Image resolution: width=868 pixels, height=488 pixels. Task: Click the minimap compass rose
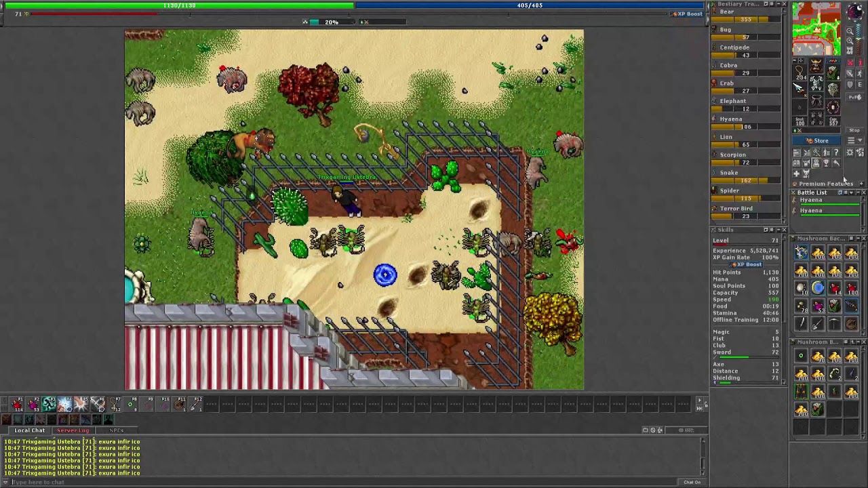point(856,12)
